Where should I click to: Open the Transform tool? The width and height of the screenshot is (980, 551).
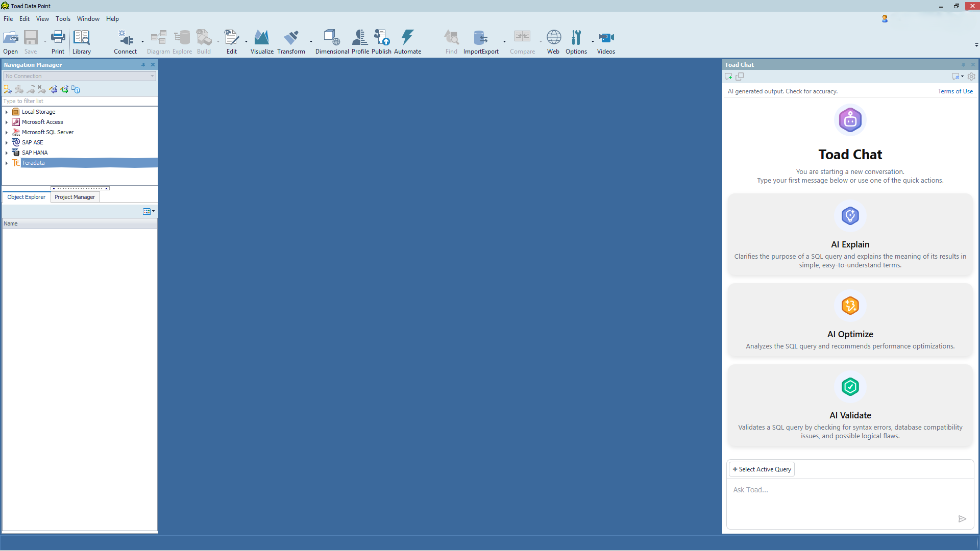tap(291, 42)
